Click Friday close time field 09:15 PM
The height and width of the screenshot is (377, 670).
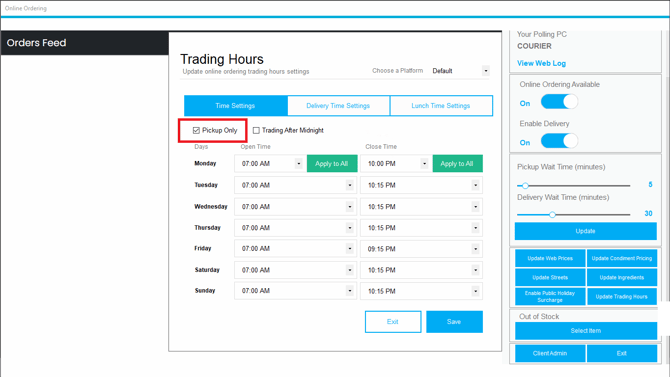(421, 249)
